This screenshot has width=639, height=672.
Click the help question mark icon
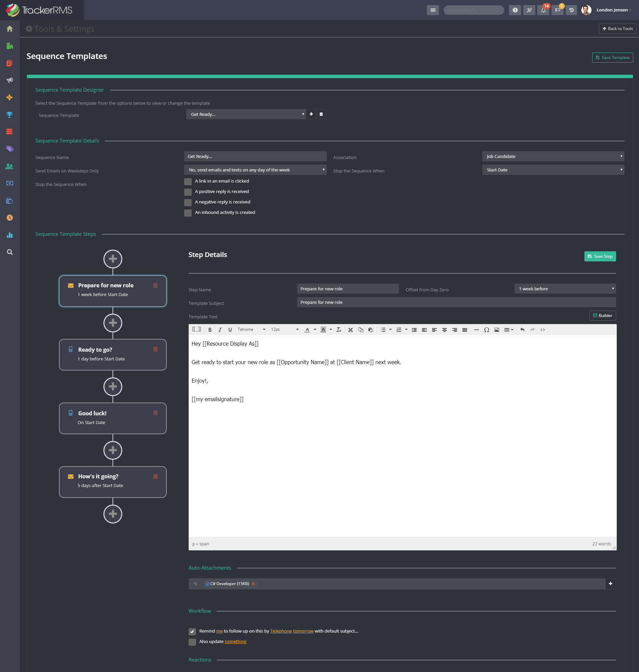(515, 10)
